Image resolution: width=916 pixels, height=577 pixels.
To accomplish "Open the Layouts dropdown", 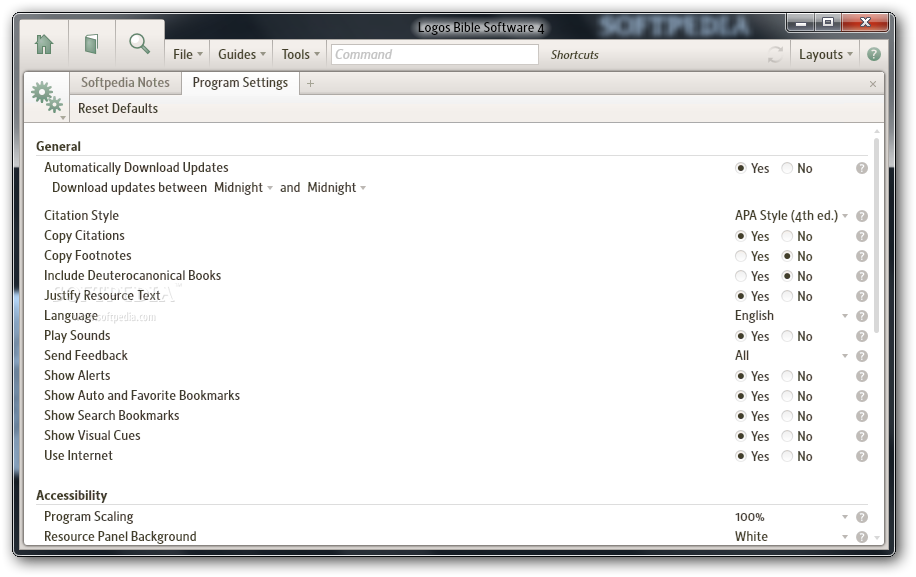I will (825, 54).
